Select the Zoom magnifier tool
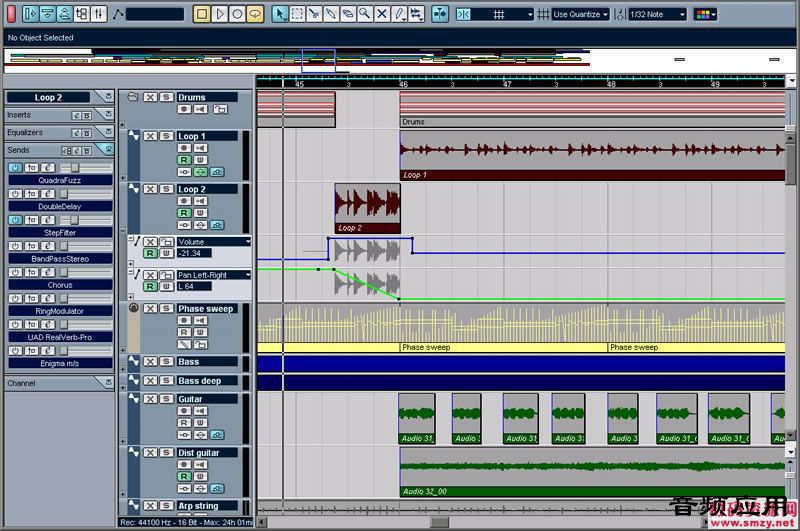This screenshot has width=800, height=531. tap(365, 14)
